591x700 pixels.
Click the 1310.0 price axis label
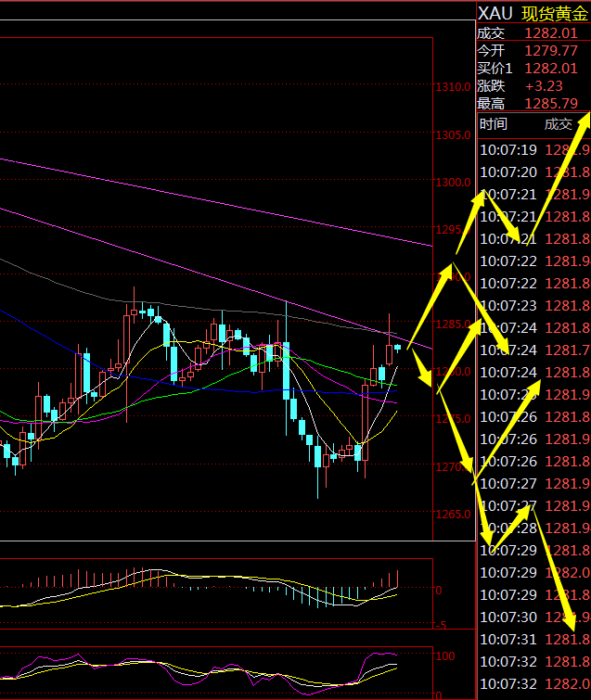(453, 87)
